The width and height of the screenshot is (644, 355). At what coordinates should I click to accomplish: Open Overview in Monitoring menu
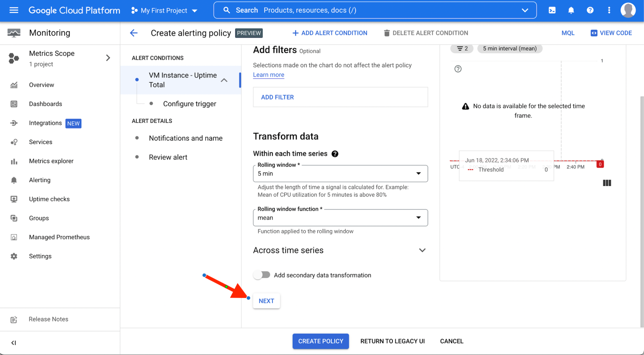(x=42, y=85)
